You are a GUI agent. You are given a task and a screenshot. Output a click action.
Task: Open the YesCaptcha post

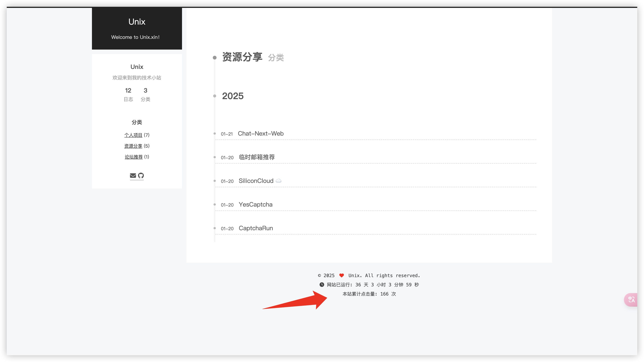click(x=255, y=204)
